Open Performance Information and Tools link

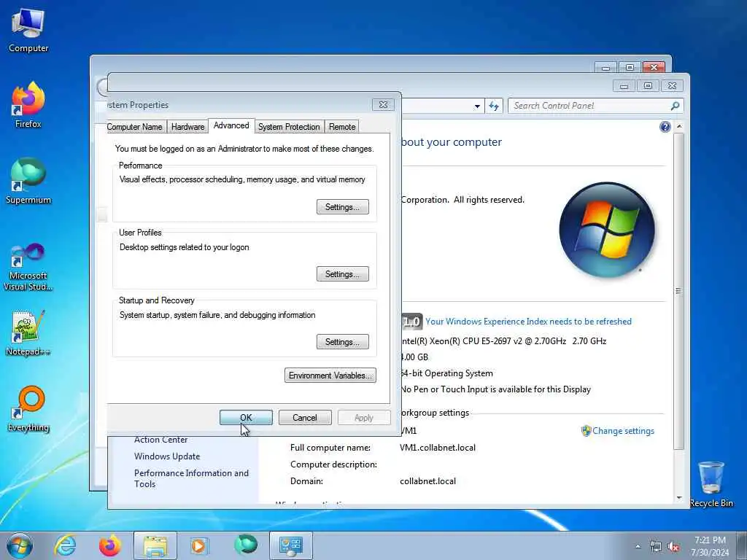pos(191,478)
